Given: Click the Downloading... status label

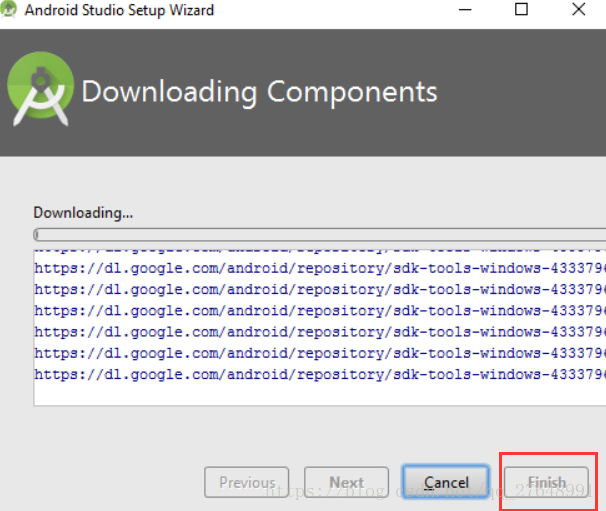Looking at the screenshot, I should click(x=83, y=213).
